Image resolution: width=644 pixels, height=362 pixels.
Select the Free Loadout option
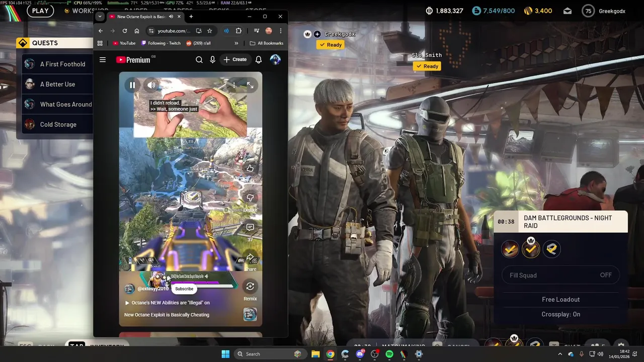tap(560, 299)
